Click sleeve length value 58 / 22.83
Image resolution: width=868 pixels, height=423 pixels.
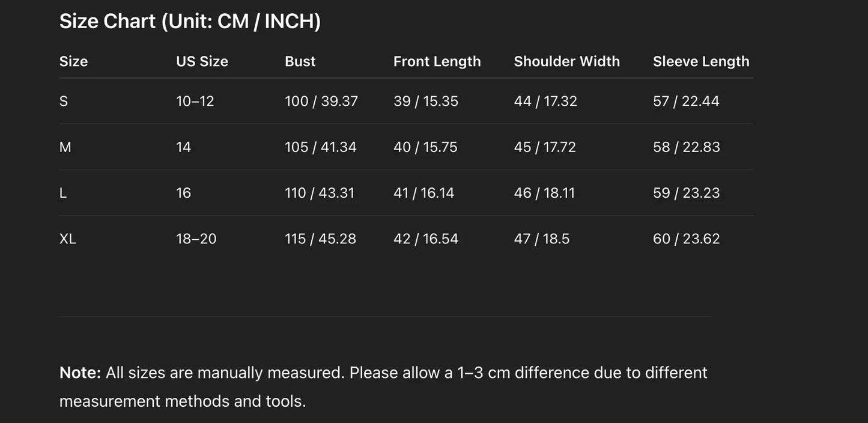pos(686,147)
